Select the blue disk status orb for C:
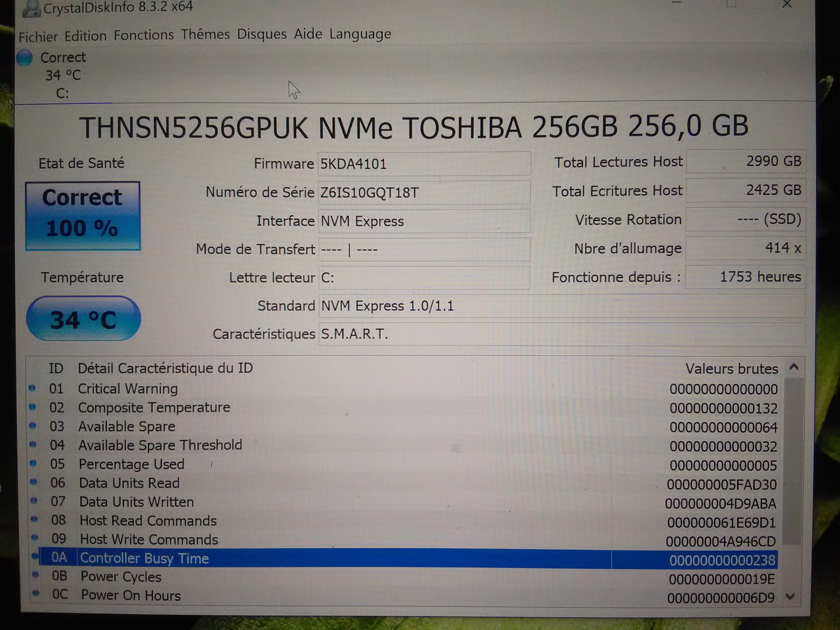The width and height of the screenshot is (840, 630). (25, 58)
